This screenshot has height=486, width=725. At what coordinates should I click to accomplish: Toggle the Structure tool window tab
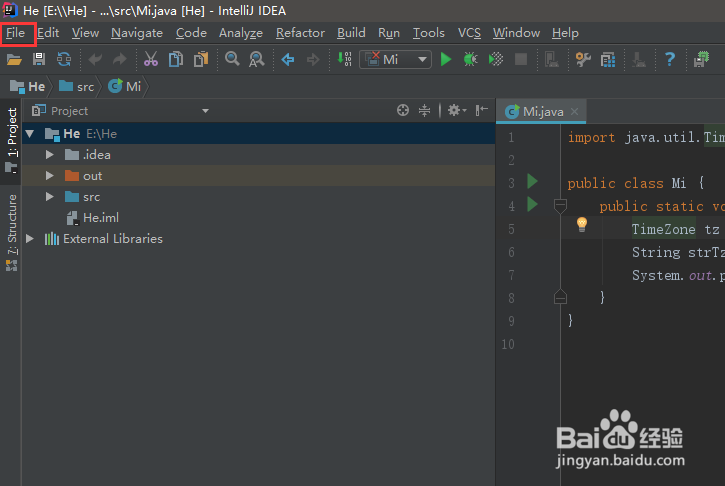click(12, 232)
